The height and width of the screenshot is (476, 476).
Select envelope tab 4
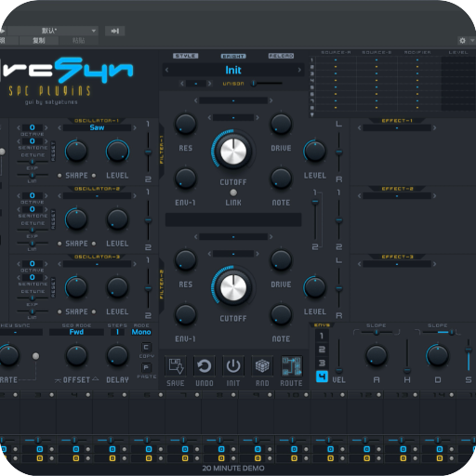tap(322, 377)
